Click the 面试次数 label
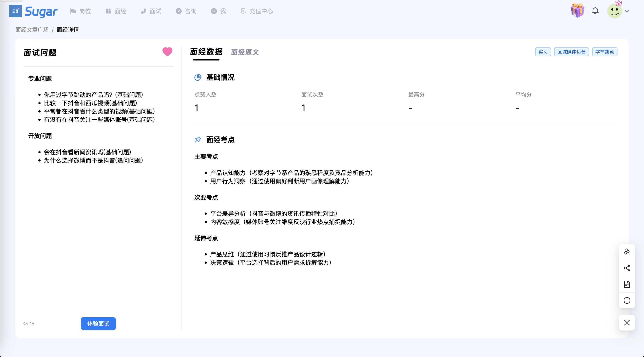The width and height of the screenshot is (644, 357). tap(312, 94)
